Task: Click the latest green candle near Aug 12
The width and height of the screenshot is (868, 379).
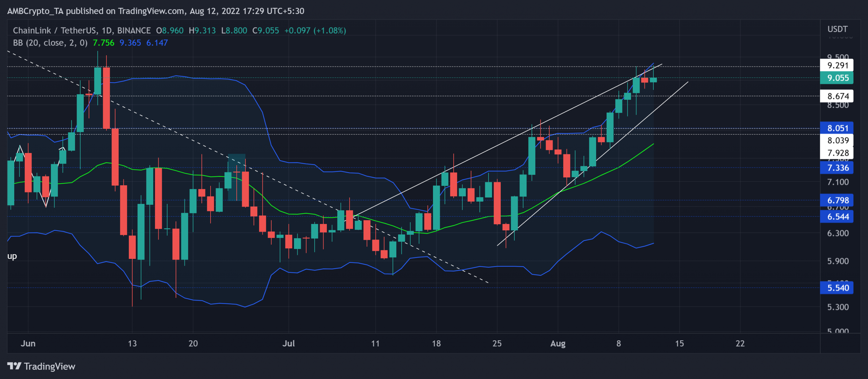Action: [x=653, y=80]
